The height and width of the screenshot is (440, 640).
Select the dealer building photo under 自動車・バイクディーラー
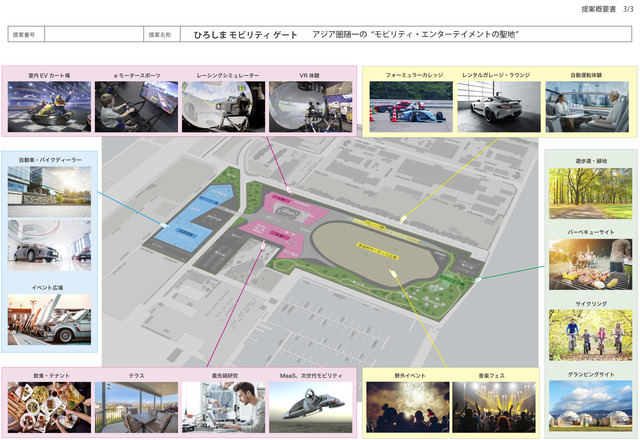coord(49,191)
